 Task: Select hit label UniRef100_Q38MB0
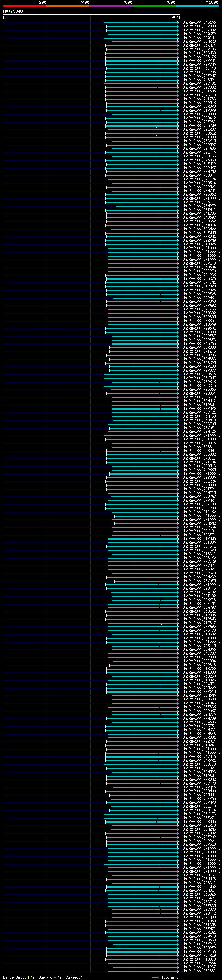point(199,114)
